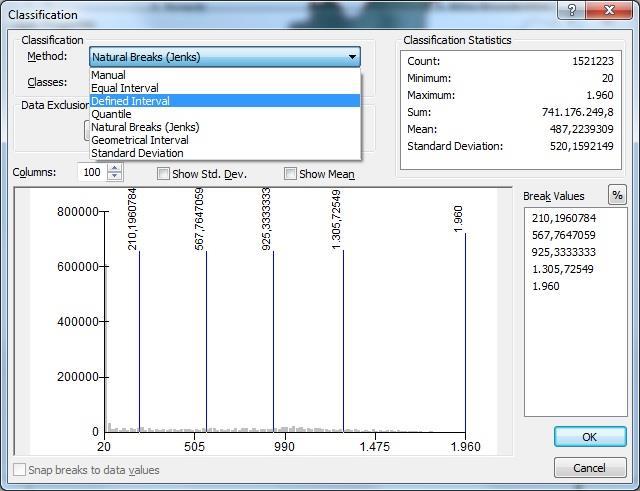Confirm with the OK button

[x=590, y=437]
